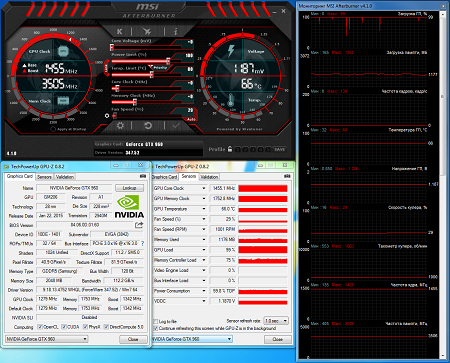Select Graphics Card tab in left GPU-Z window
450x363 pixels.
(20, 176)
